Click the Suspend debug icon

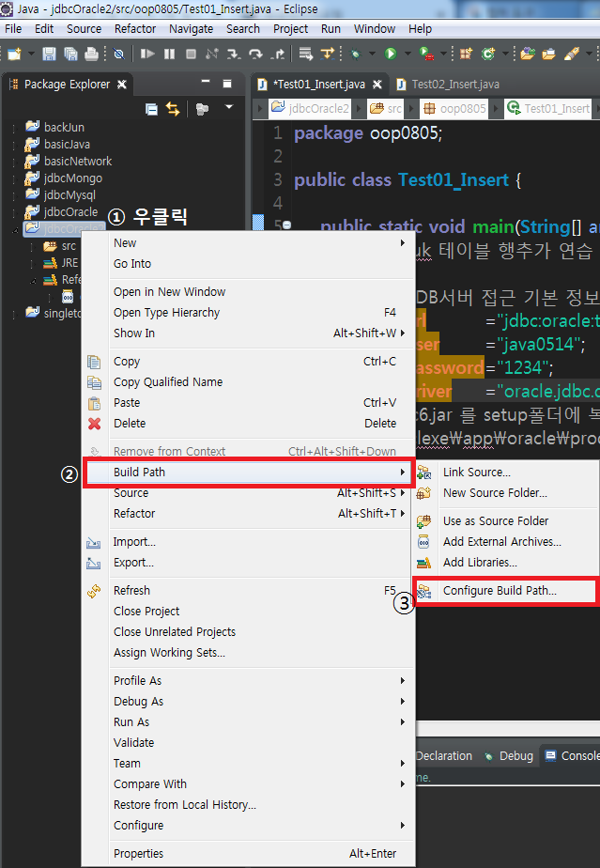[169, 54]
